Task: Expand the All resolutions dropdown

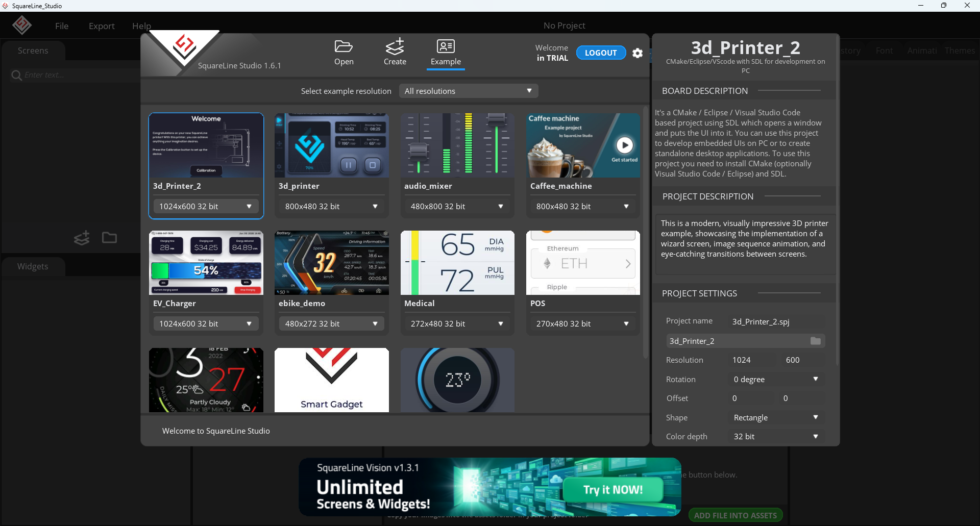Action: [x=469, y=91]
